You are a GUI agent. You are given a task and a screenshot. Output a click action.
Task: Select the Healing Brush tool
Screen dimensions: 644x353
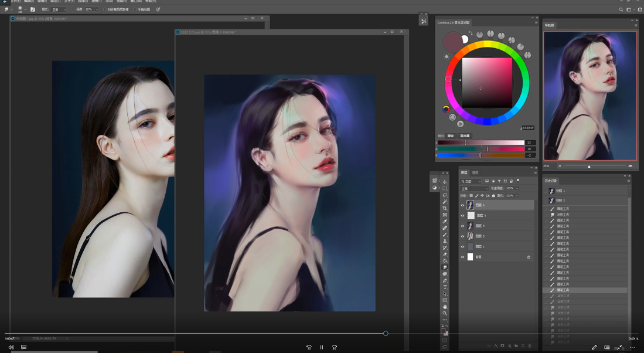[445, 228]
